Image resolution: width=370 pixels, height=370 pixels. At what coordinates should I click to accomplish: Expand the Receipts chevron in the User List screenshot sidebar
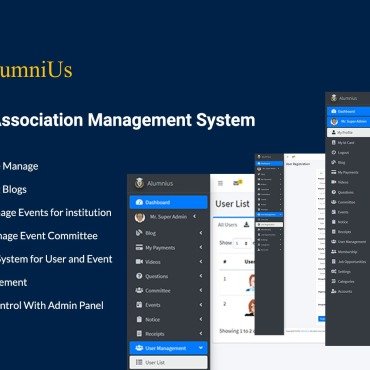[x=201, y=333]
